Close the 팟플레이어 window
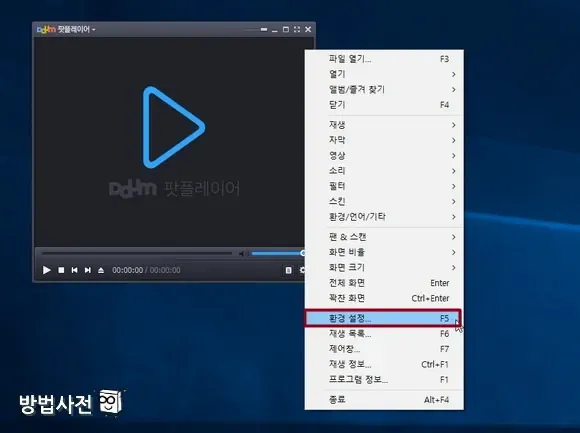This screenshot has height=433, width=580. tap(308, 29)
